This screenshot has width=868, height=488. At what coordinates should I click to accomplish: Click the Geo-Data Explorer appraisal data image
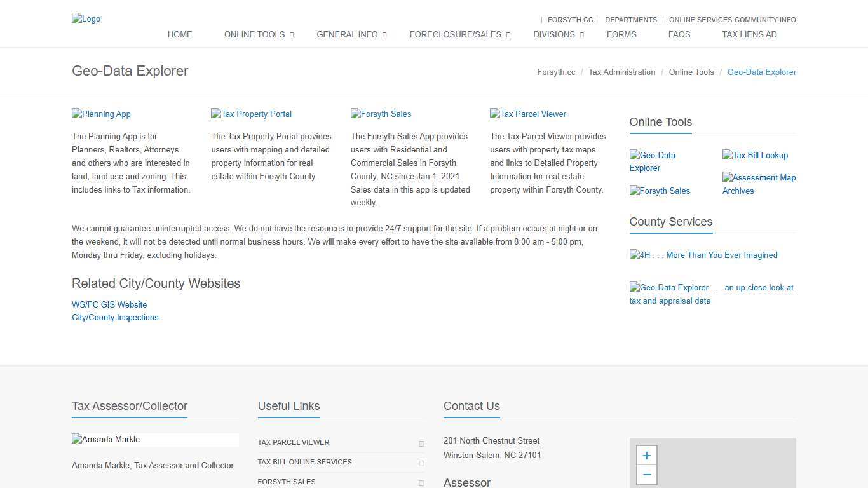coord(711,294)
